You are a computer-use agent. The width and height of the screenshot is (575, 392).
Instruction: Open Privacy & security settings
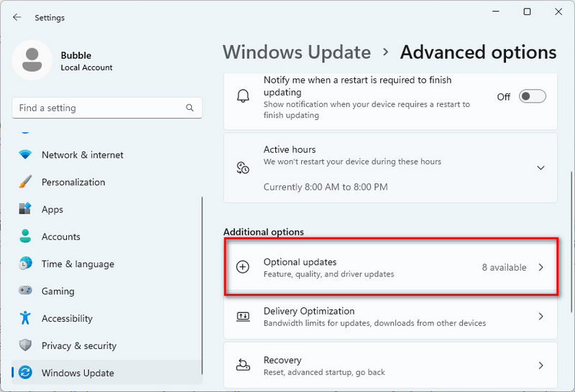[106, 345]
